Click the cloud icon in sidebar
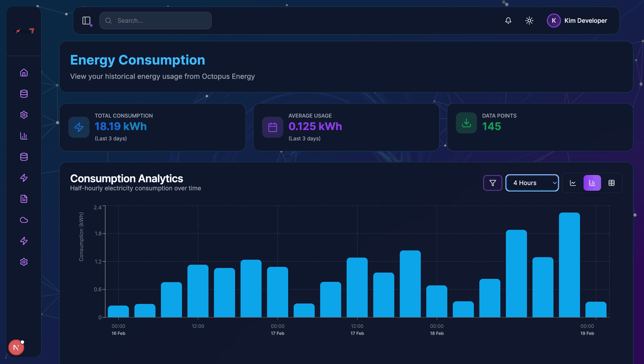644x364 pixels. [x=24, y=220]
